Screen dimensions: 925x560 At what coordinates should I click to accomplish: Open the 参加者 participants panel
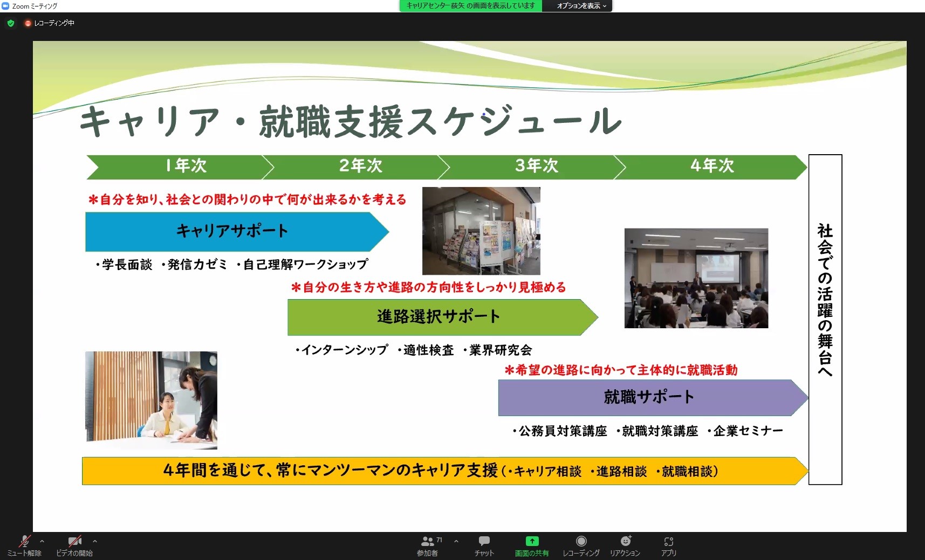(x=428, y=545)
